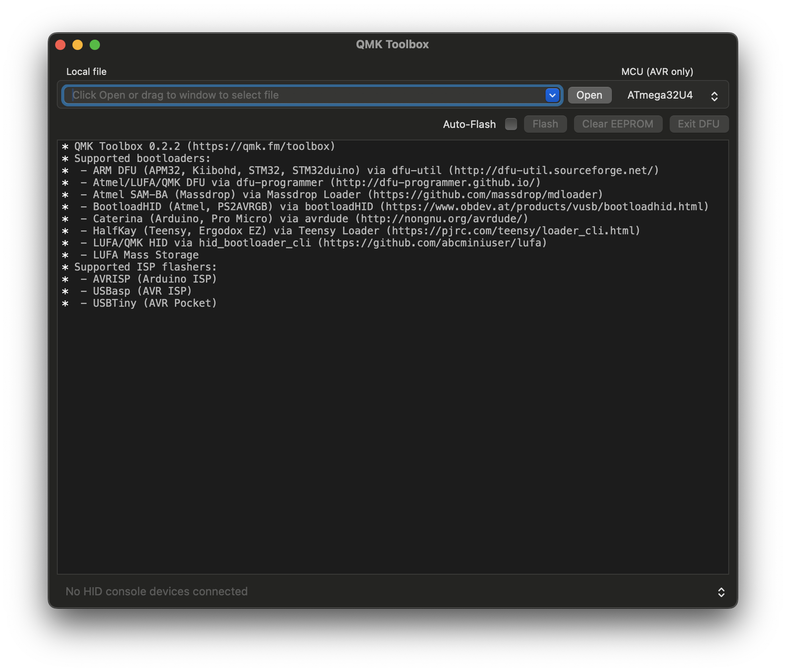Image resolution: width=786 pixels, height=672 pixels.
Task: Click the massdrop/mdloader GitHub URL
Action: pos(485,195)
